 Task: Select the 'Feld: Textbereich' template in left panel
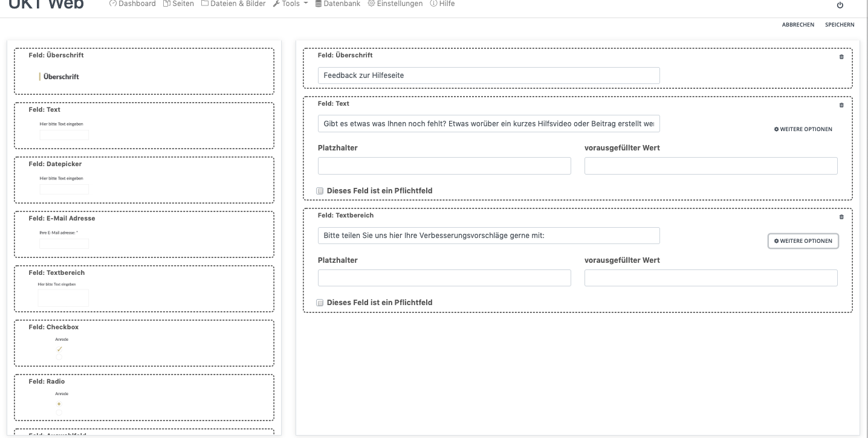pos(144,289)
